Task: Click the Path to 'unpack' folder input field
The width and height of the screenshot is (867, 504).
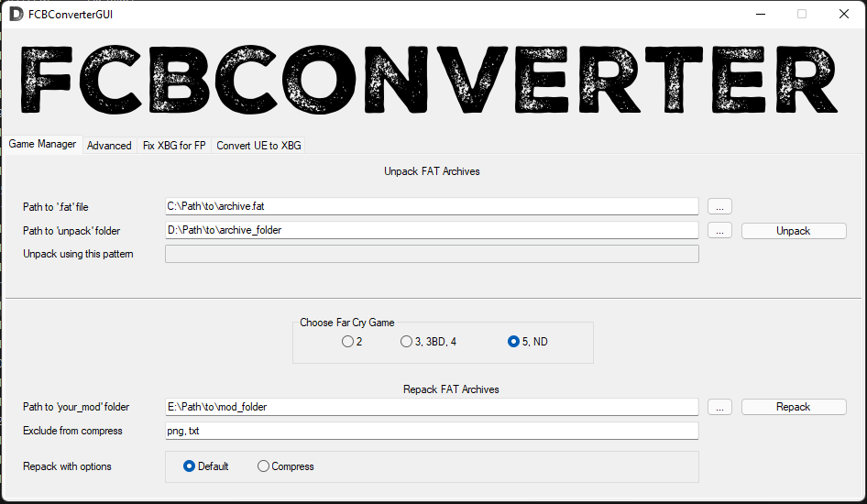Action: point(432,230)
